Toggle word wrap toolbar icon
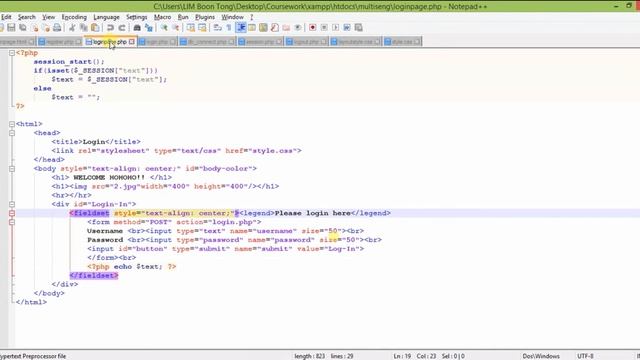 point(218,28)
